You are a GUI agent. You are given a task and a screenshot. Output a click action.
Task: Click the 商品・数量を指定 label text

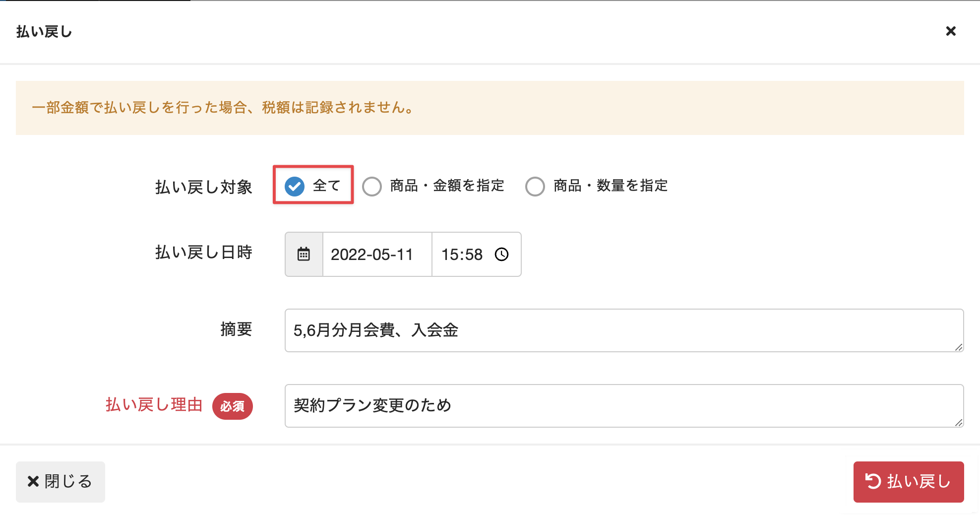pyautogui.click(x=611, y=186)
